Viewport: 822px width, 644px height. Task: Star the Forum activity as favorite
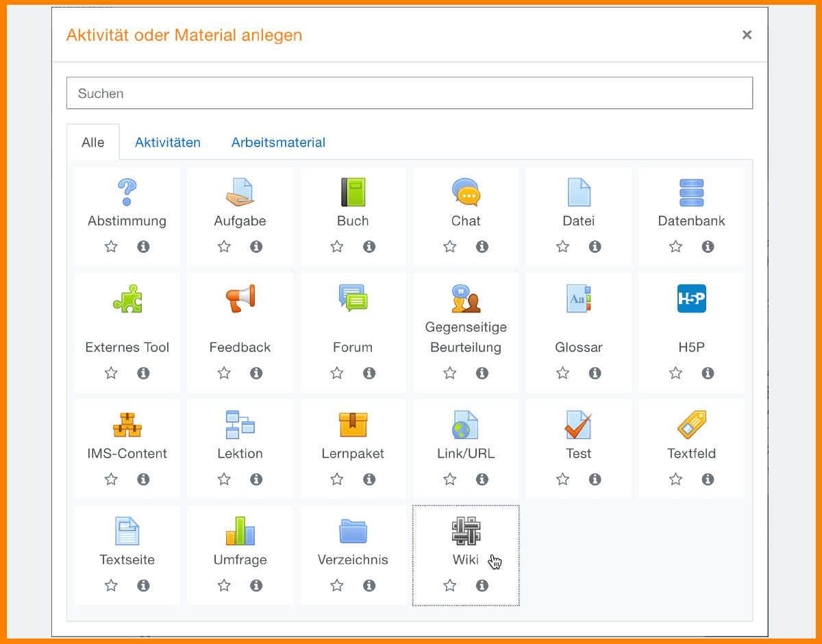click(337, 373)
